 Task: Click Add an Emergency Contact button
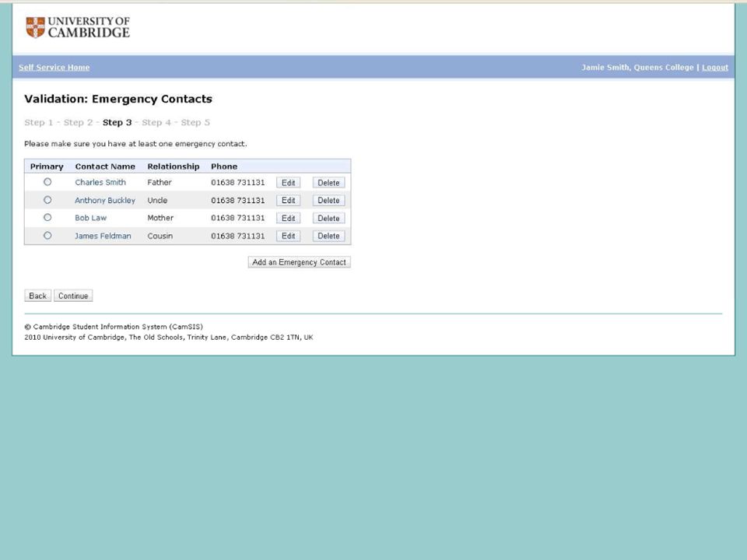coord(299,262)
